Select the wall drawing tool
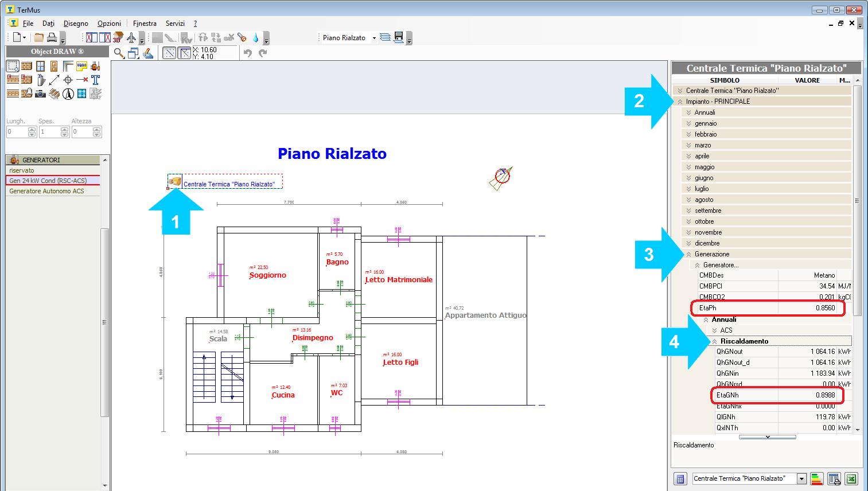 [26, 66]
